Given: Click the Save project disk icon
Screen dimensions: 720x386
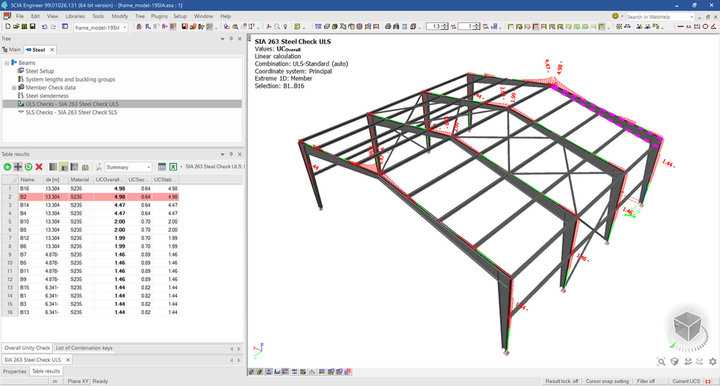Looking at the screenshot, I should pos(33,27).
